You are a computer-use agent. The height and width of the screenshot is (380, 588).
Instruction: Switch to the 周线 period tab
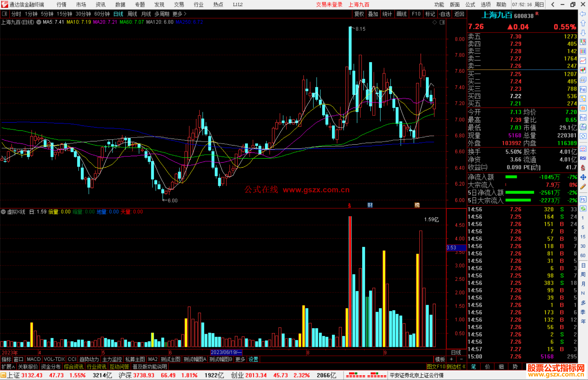132,14
